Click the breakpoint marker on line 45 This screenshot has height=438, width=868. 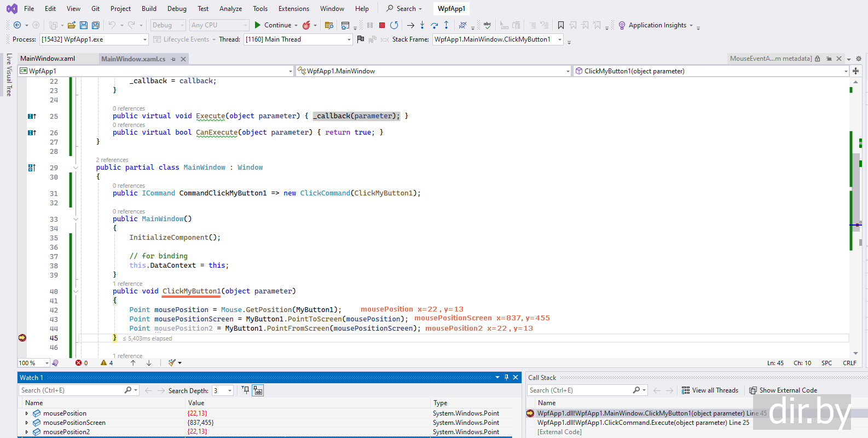coord(22,338)
